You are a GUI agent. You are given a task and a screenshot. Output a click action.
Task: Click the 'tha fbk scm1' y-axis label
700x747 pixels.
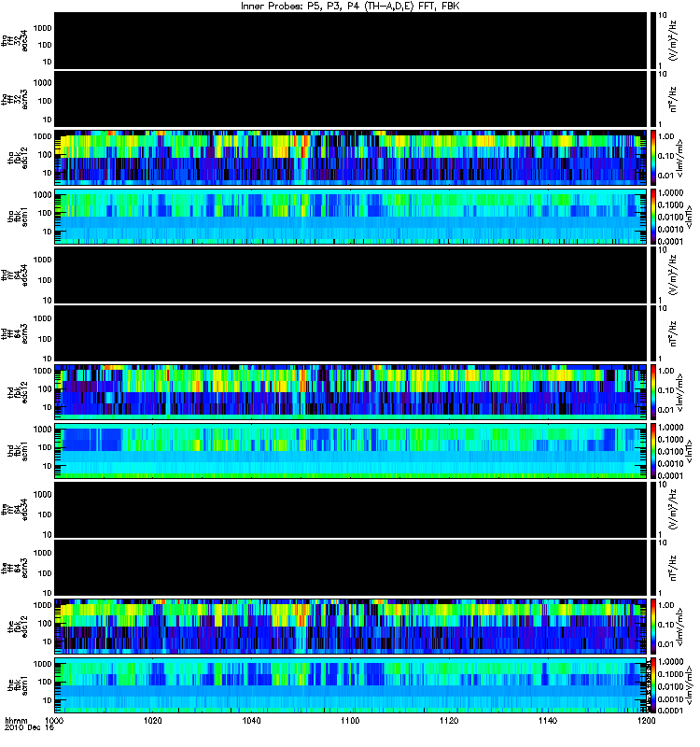(x=18, y=217)
